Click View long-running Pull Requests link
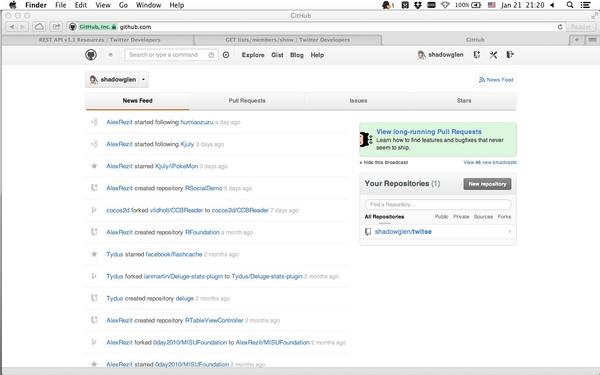 (x=429, y=132)
